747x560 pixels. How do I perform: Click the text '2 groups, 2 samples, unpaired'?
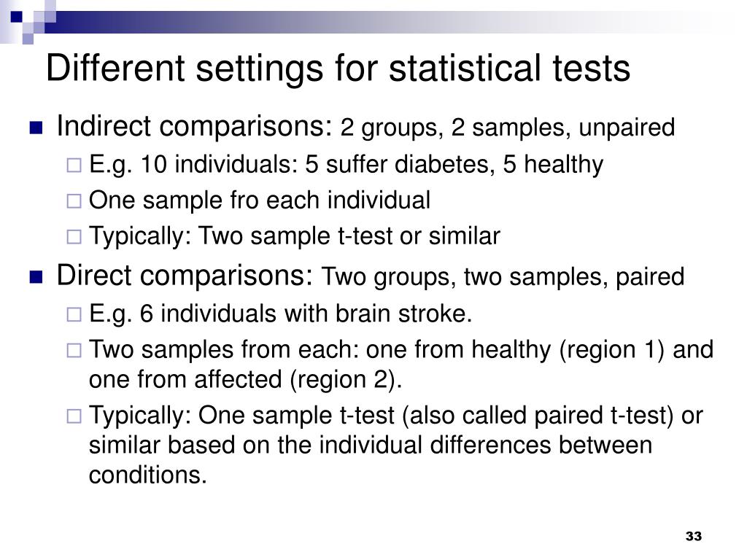point(508,128)
